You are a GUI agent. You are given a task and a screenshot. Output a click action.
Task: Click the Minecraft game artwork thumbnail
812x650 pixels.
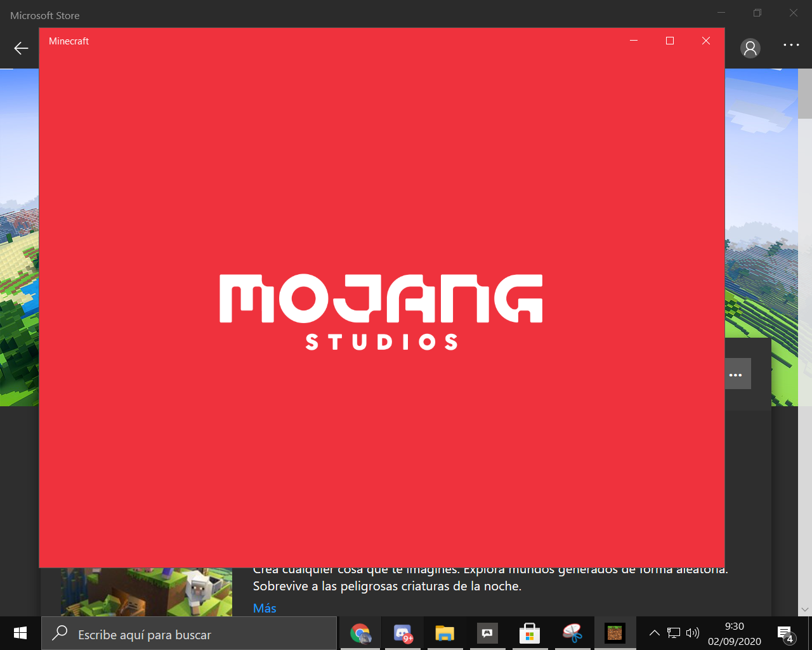point(147,592)
